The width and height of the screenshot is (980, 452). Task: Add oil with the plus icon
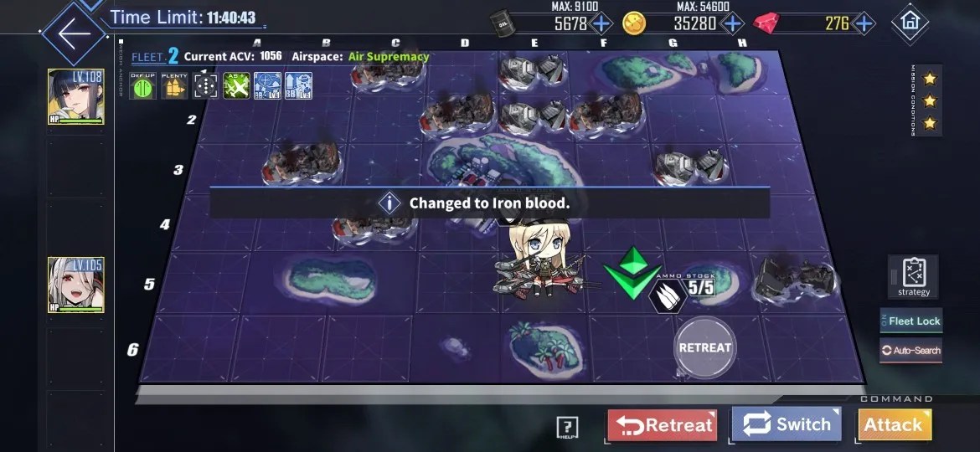[601, 24]
